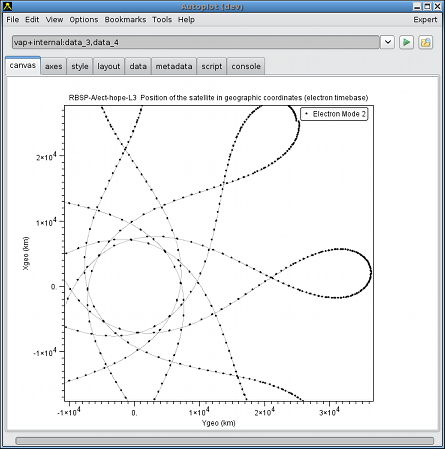This screenshot has height=449, width=445.
Task: Click the Ygeo (km) axis label
Action: point(219,423)
